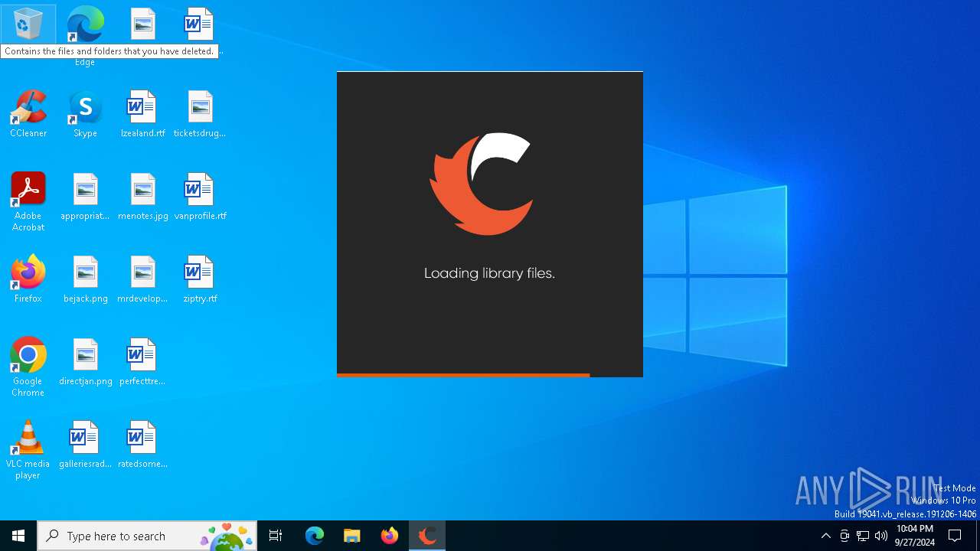Open the ziptry.rtf document
The image size is (980, 551).
coord(200,279)
